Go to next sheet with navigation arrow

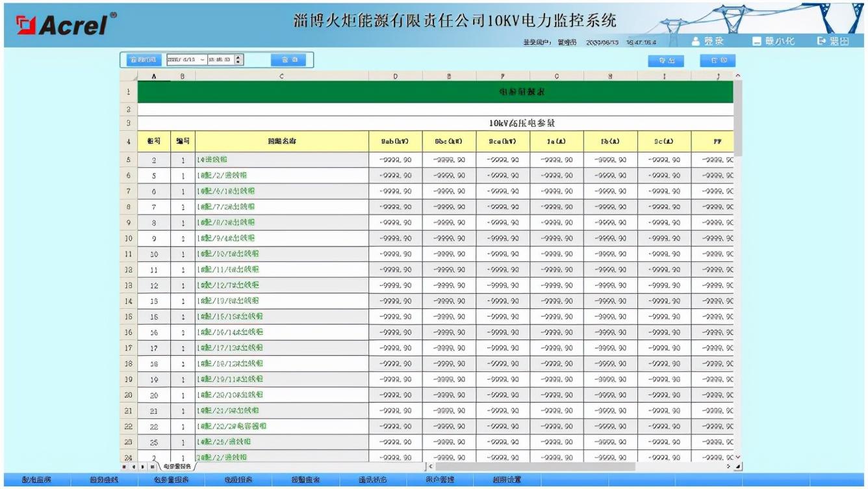143,467
